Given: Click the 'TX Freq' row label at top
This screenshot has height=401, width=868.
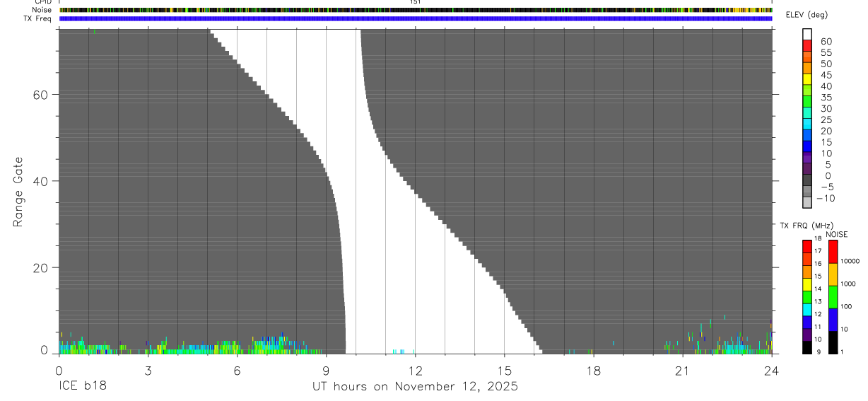Looking at the screenshot, I should click(x=39, y=18).
